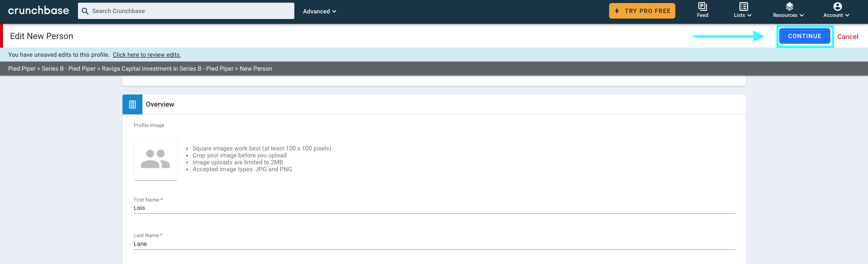Click 'Square images work best' hint text
868x264 pixels.
point(262,148)
